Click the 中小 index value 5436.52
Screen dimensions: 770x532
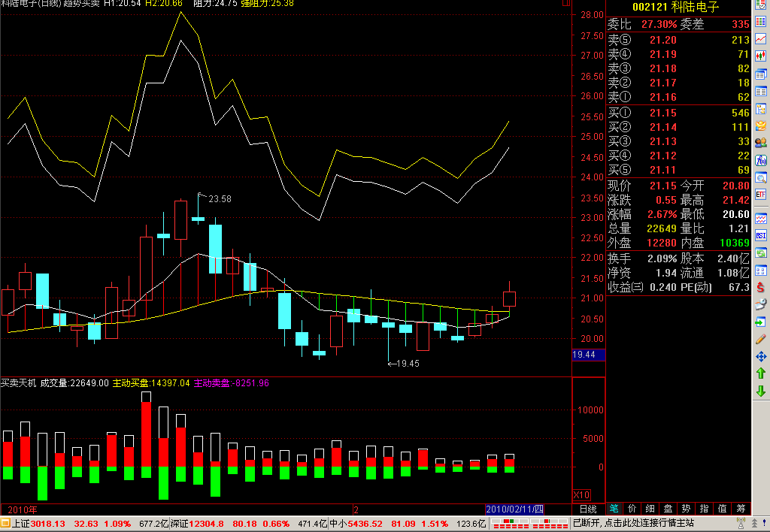pos(365,524)
